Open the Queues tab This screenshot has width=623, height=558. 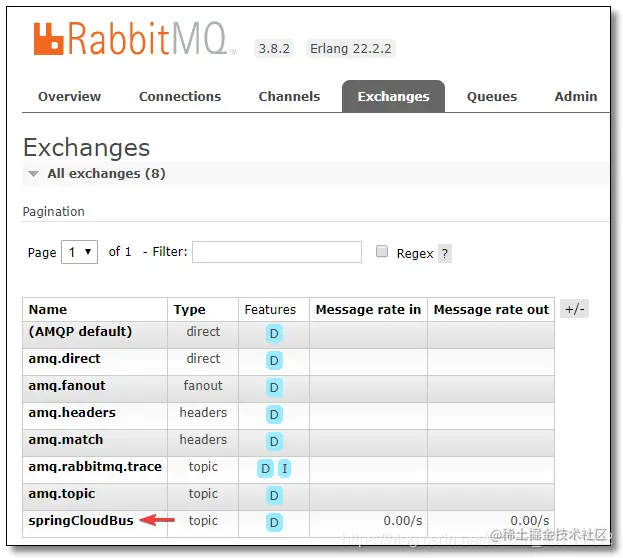492,97
